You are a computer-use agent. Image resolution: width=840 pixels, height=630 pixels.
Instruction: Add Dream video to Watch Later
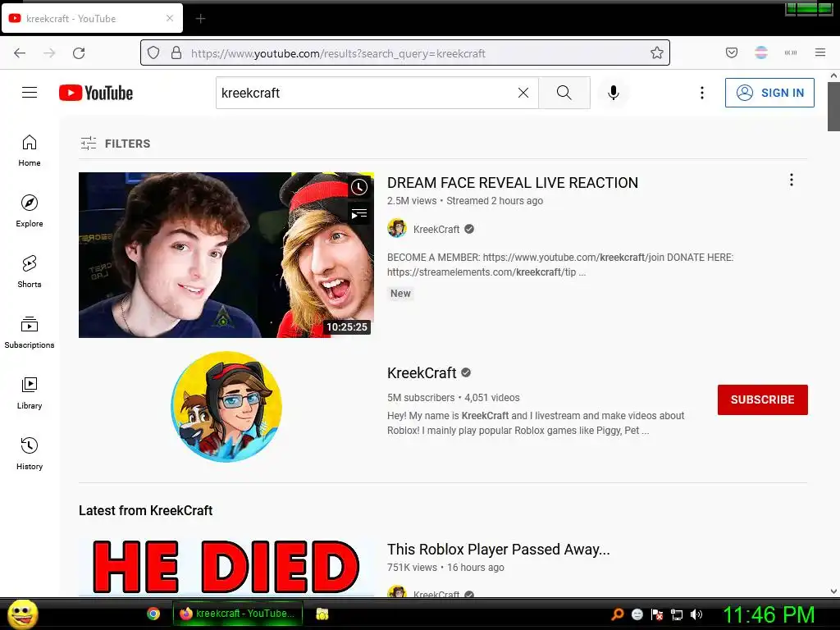click(x=359, y=187)
